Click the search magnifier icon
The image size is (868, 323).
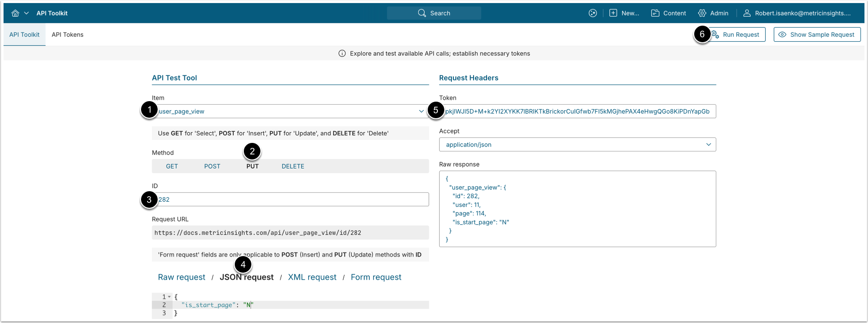(x=422, y=13)
